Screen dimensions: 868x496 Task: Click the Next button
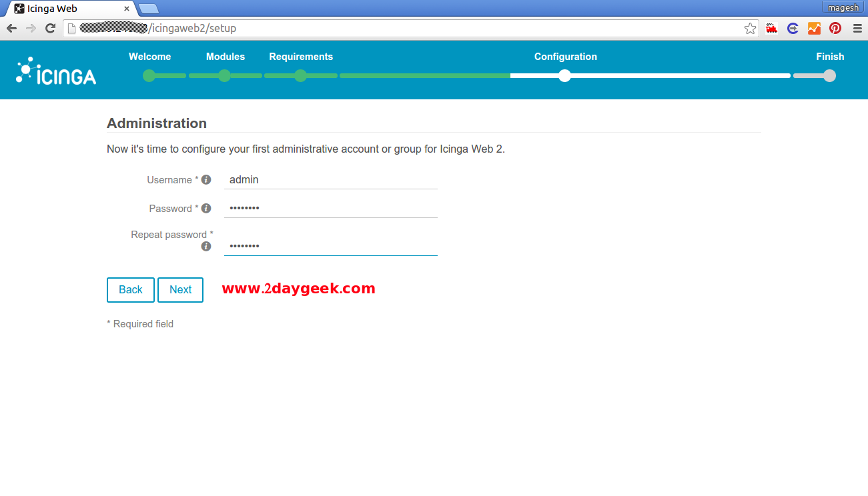180,289
